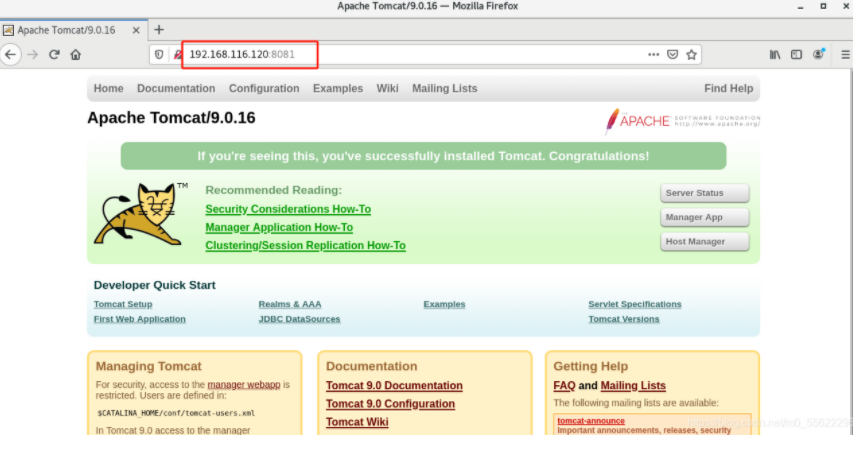Click the Apache Software Foundation logo
The image size is (853, 457).
click(683, 121)
